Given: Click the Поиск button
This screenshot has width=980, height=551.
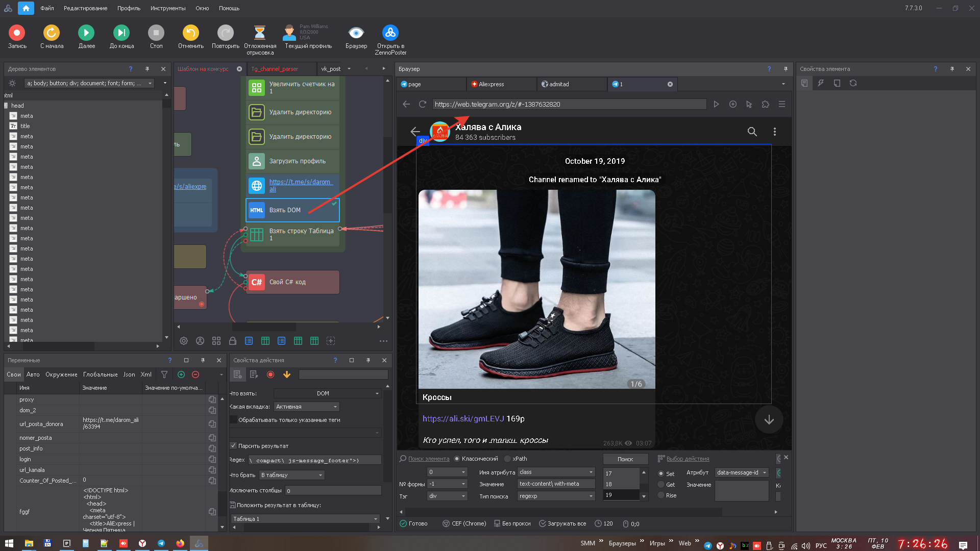Looking at the screenshot, I should click(625, 459).
